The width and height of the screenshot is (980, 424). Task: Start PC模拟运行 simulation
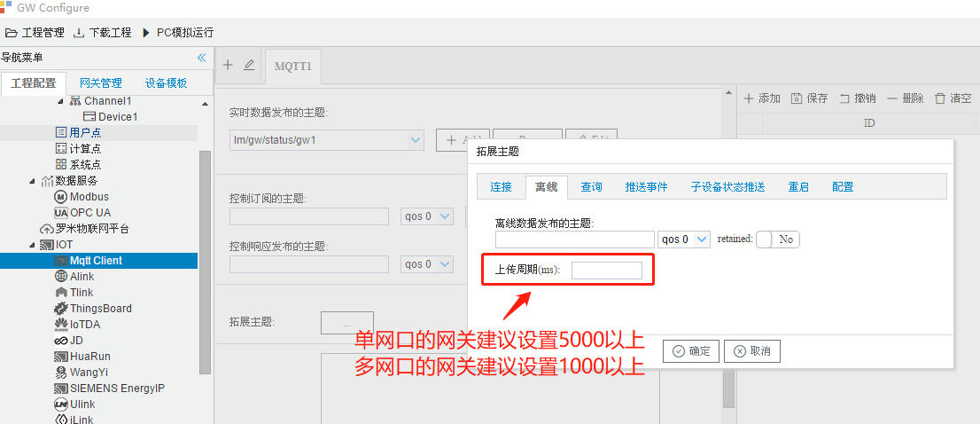point(178,33)
